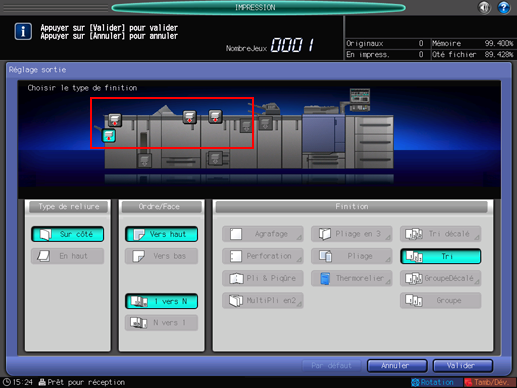This screenshot has height=388, width=517.
Task: Open Pliage folding options
Action: click(x=352, y=256)
